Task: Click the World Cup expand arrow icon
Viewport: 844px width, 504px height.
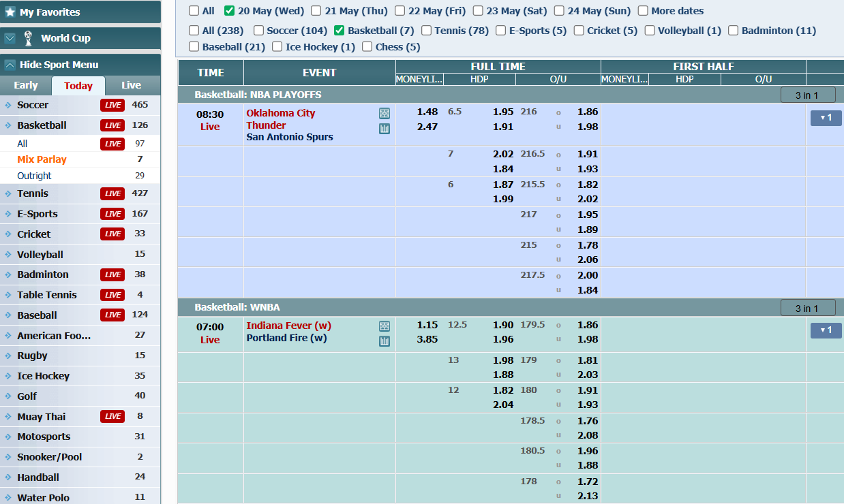Action: tap(10, 38)
